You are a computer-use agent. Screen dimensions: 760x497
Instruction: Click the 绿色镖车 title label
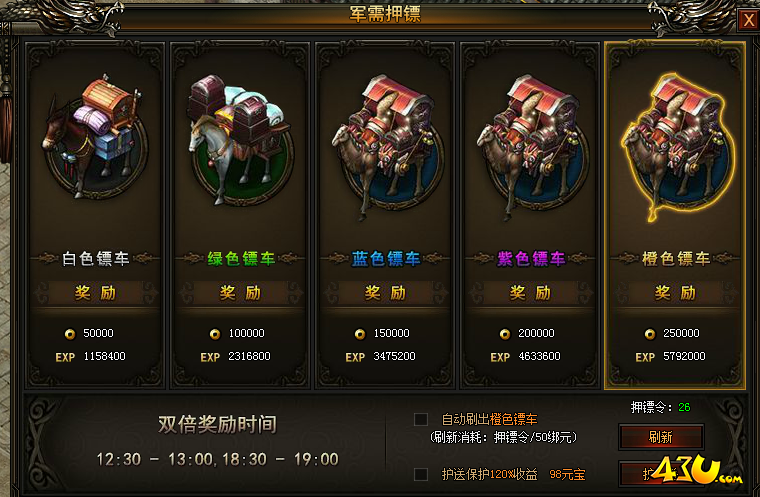tap(241, 258)
